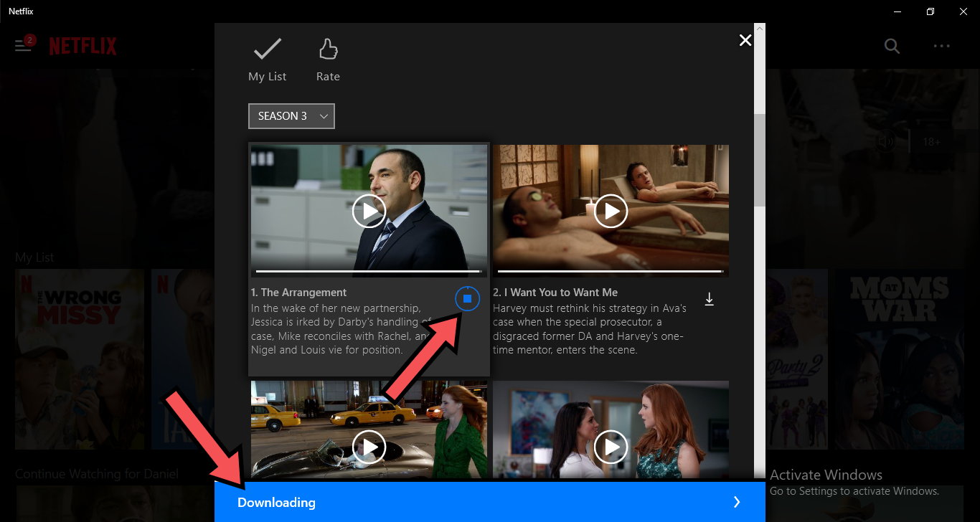Click episode 1 progress bar
The image size is (980, 522).
tap(367, 272)
